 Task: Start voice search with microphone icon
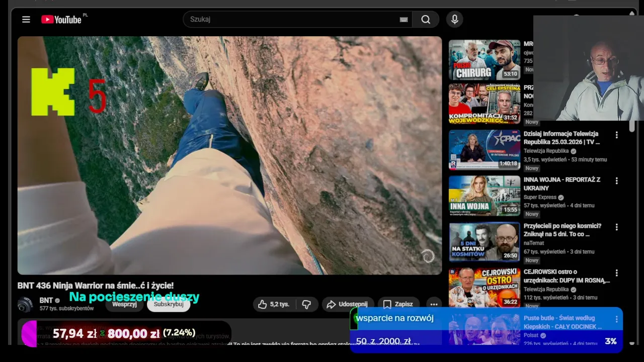coord(454,20)
